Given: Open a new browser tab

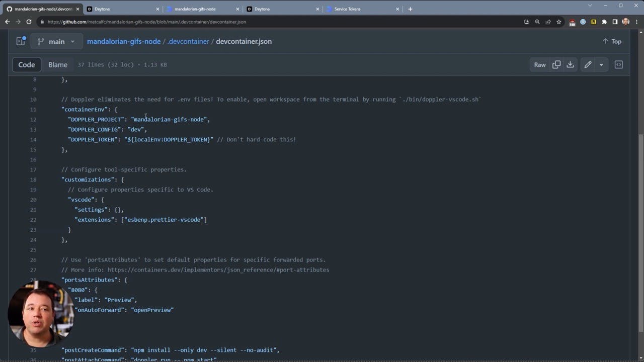Looking at the screenshot, I should pyautogui.click(x=410, y=9).
